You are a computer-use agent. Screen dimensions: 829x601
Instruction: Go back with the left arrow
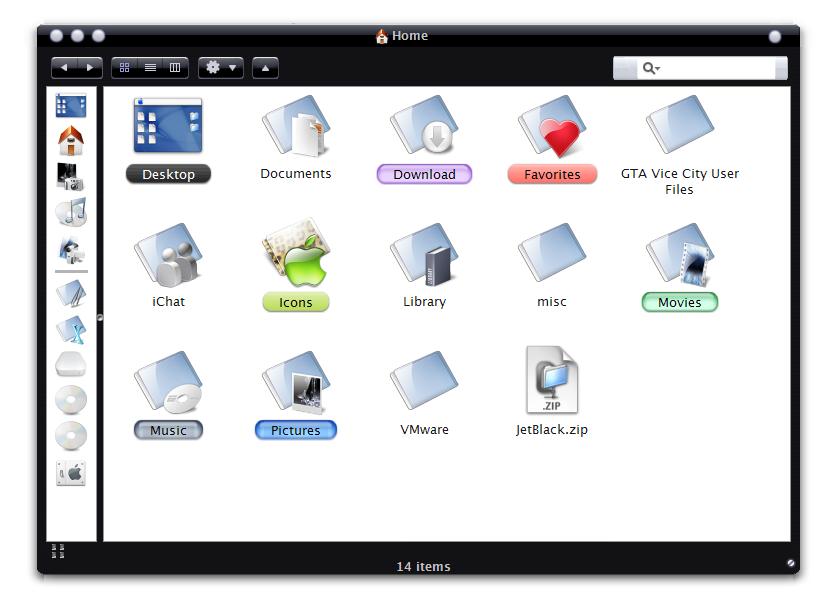tap(64, 68)
